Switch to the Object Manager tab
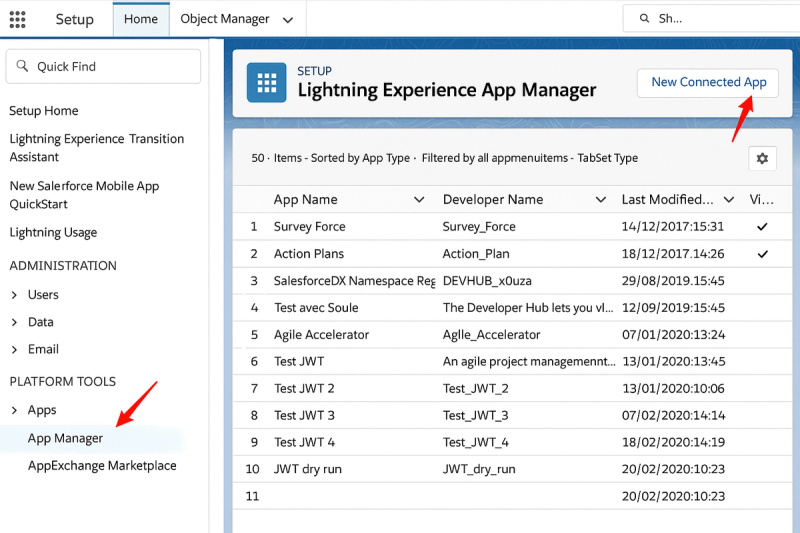Viewport: 800px width, 533px height. click(x=224, y=19)
